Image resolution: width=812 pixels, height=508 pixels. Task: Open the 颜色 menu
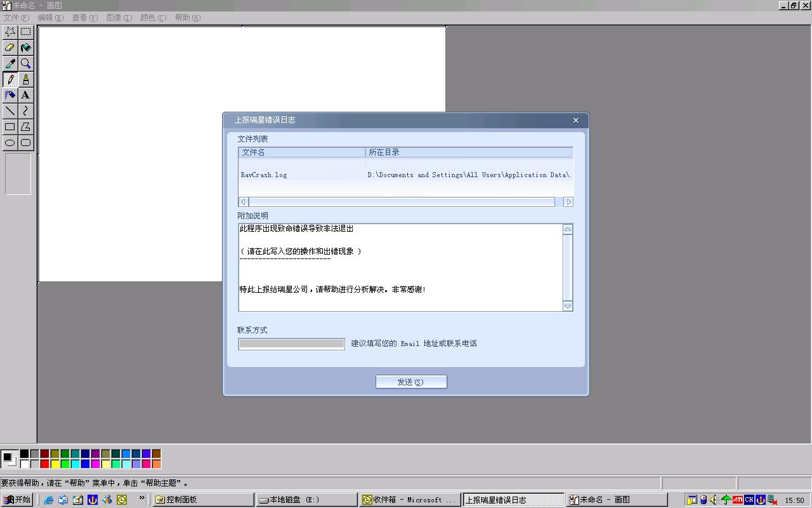153,18
